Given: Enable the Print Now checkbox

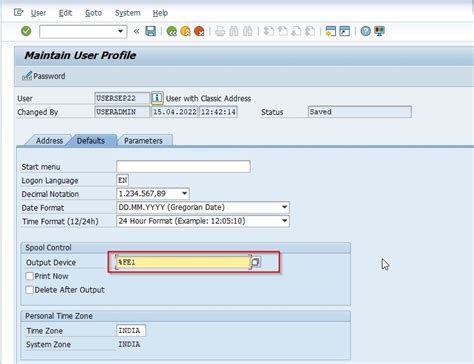Looking at the screenshot, I should (x=29, y=276).
